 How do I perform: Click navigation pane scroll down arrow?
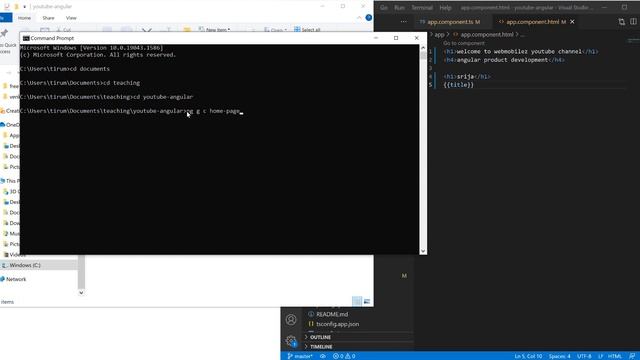pyautogui.click(x=81, y=292)
